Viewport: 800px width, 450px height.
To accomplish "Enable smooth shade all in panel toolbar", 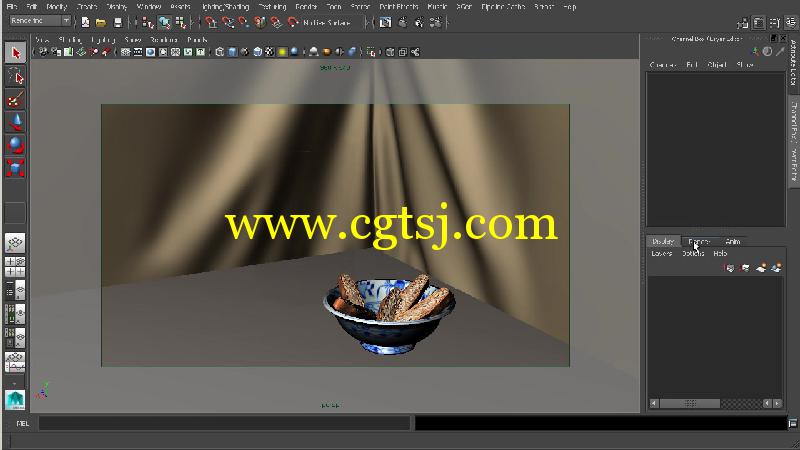I will click(232, 52).
